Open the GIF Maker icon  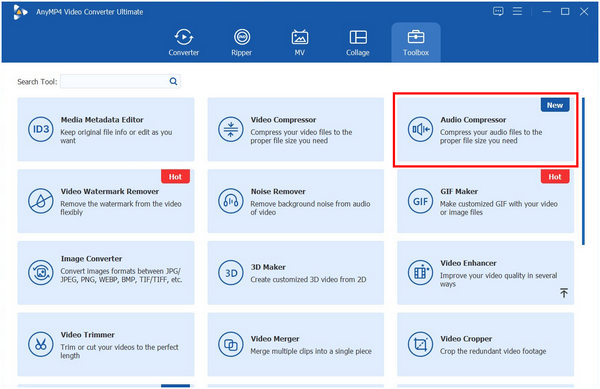pos(420,201)
